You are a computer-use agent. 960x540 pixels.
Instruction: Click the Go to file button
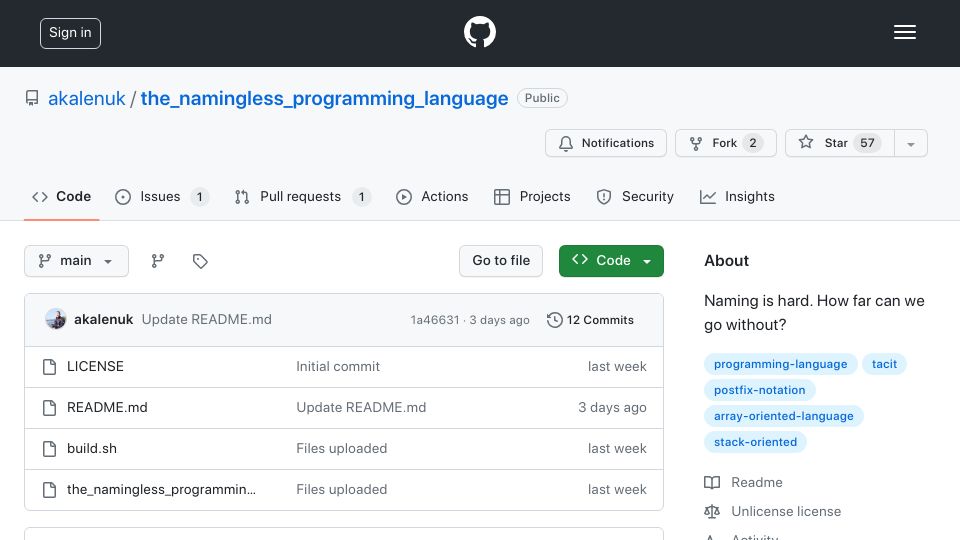[501, 261]
